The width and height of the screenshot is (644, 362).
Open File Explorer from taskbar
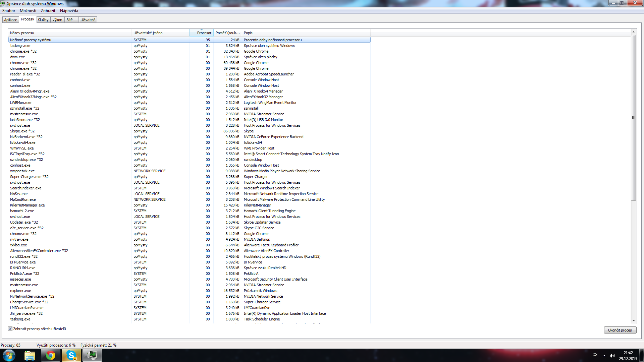pos(30,355)
